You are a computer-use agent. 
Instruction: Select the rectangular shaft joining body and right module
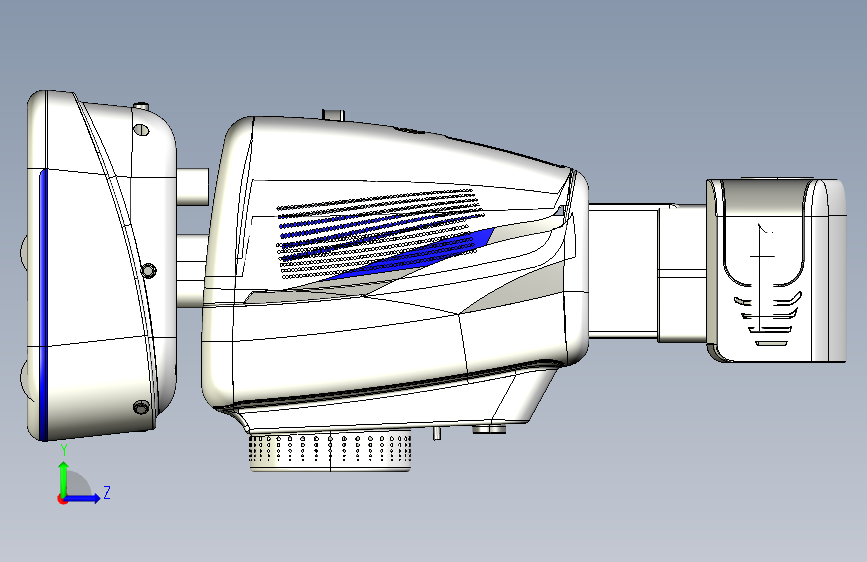(647, 272)
